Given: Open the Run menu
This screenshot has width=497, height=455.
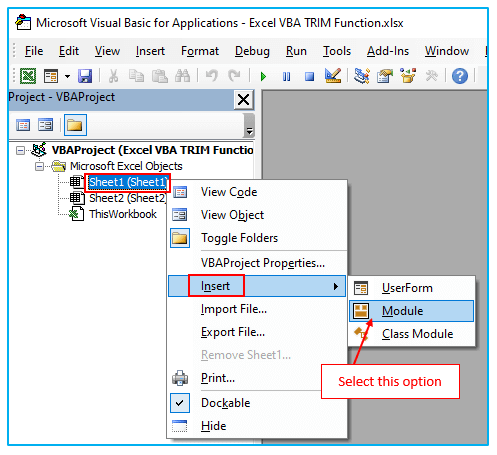Looking at the screenshot, I should tap(296, 51).
